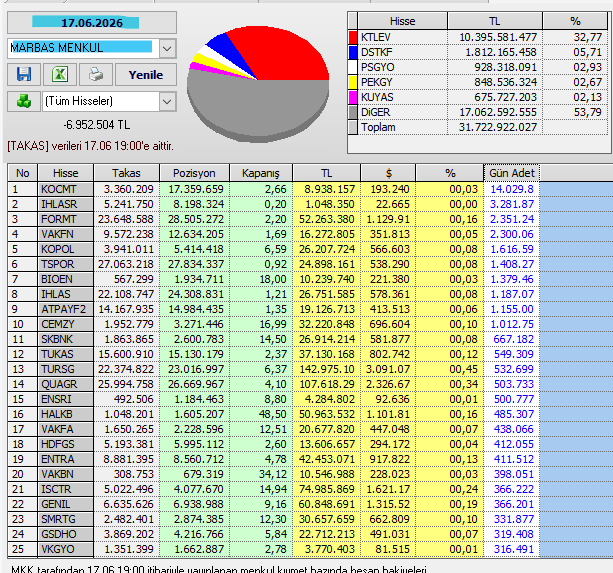The width and height of the screenshot is (613, 573).
Task: Select the FORMT stock cell
Action: [66, 219]
